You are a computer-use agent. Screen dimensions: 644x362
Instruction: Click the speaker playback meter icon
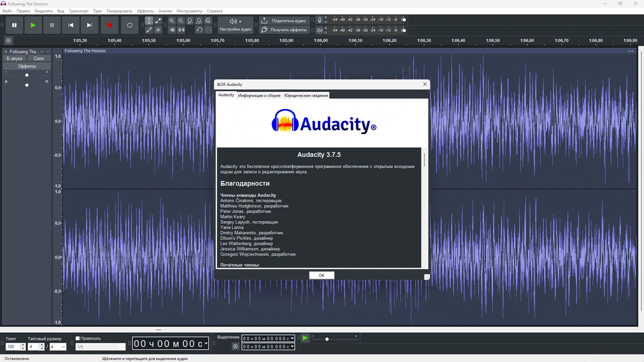(319, 30)
